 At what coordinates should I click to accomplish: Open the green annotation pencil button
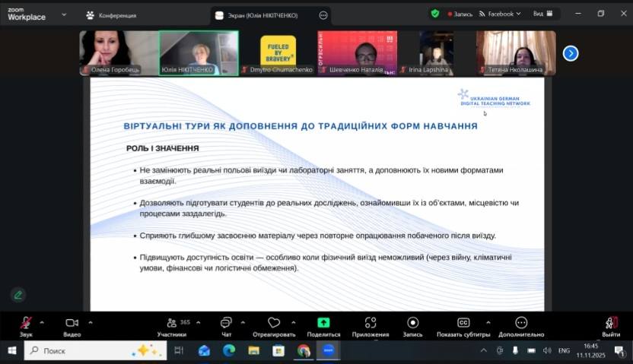click(x=17, y=295)
